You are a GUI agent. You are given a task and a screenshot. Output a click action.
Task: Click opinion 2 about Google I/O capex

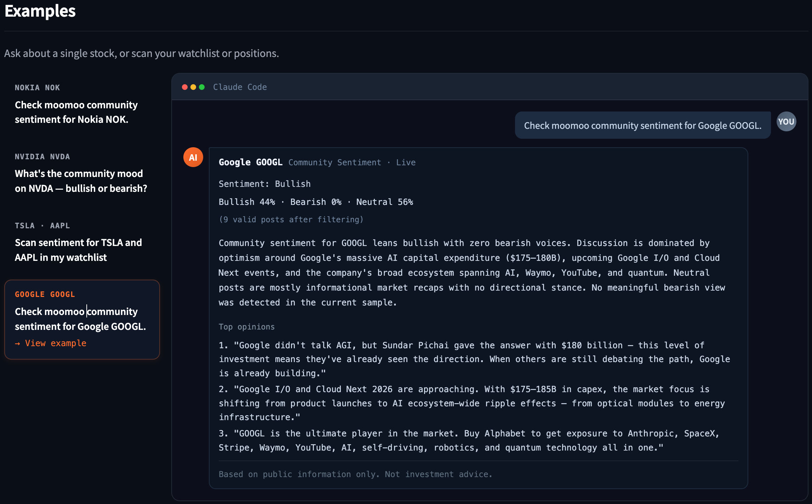point(472,403)
